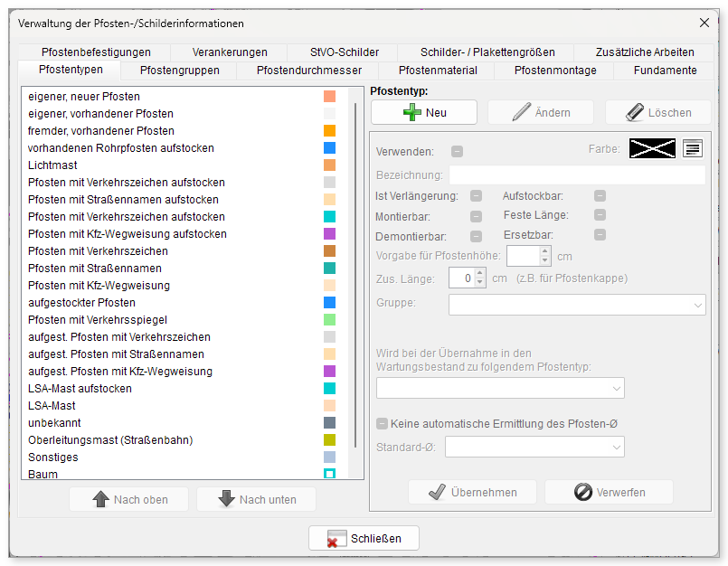Select the Pfostentypen tab

[x=71, y=70]
